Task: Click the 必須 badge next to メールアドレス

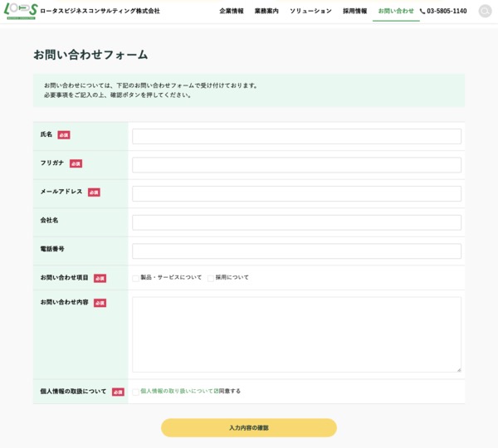Action: pos(94,192)
